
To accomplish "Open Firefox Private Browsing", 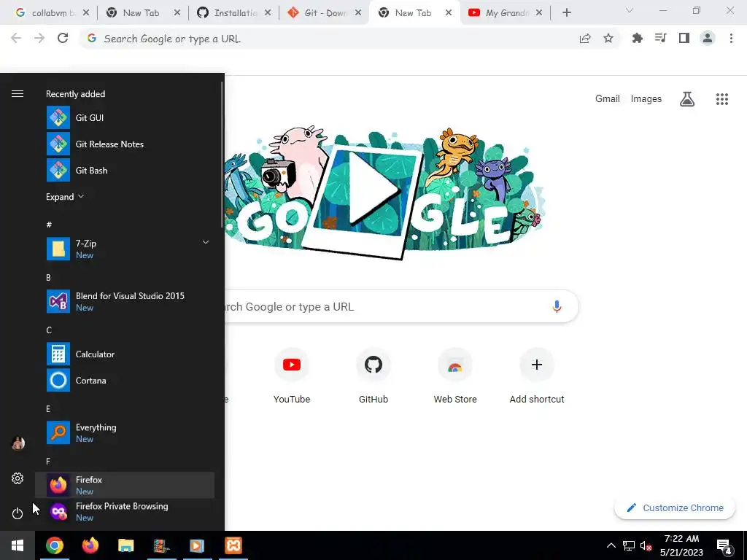I will point(125,511).
